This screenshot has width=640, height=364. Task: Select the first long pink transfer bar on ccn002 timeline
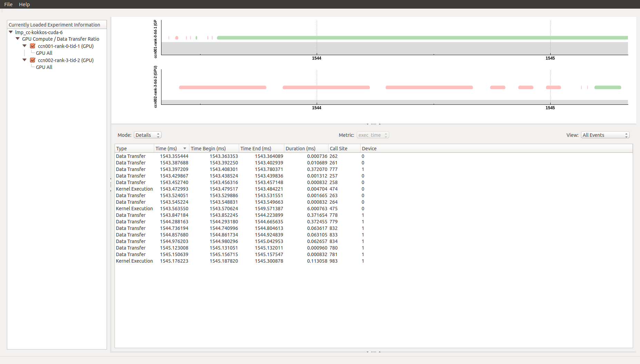tap(223, 88)
